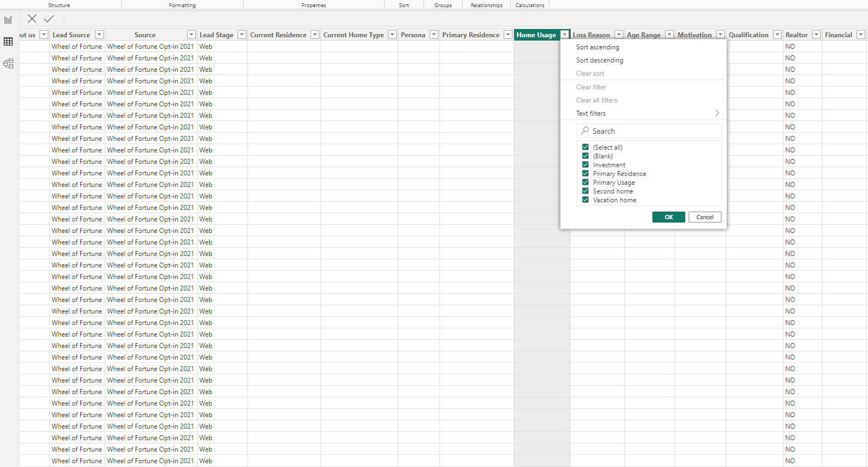Open the Qualification column filter dropdown

pos(777,35)
